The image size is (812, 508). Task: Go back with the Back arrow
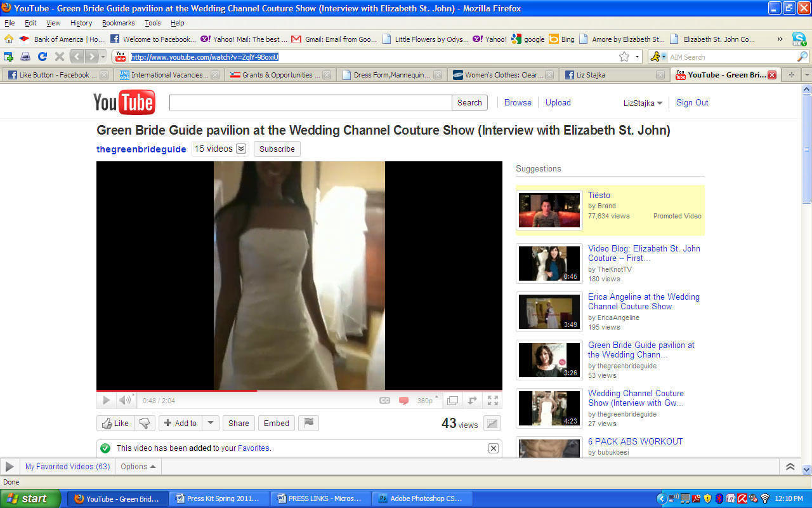point(77,57)
